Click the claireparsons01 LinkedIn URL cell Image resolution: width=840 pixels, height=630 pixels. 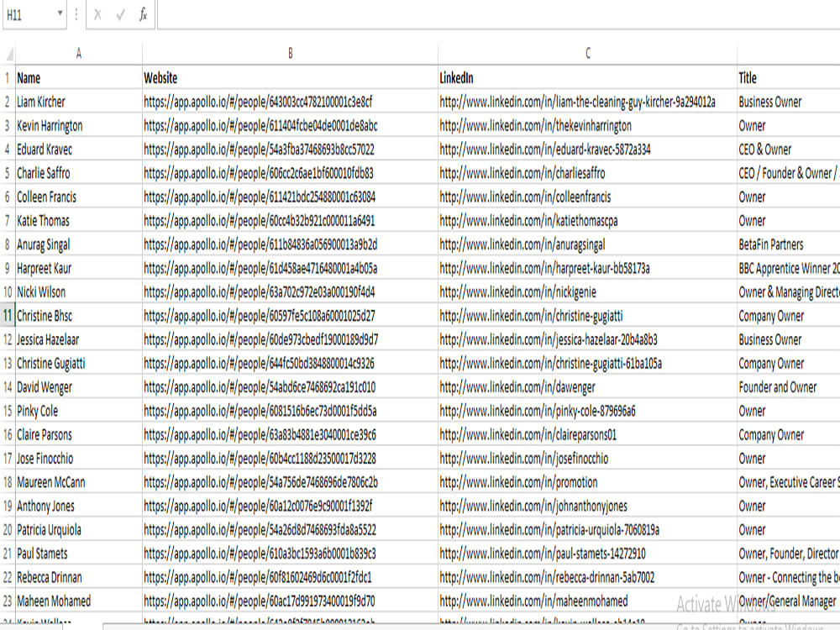coord(588,434)
